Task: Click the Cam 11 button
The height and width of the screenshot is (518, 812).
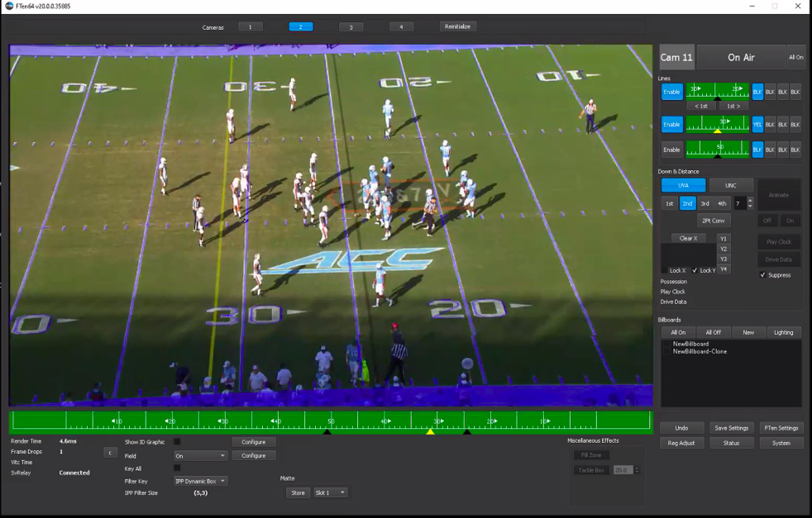Action: click(676, 58)
